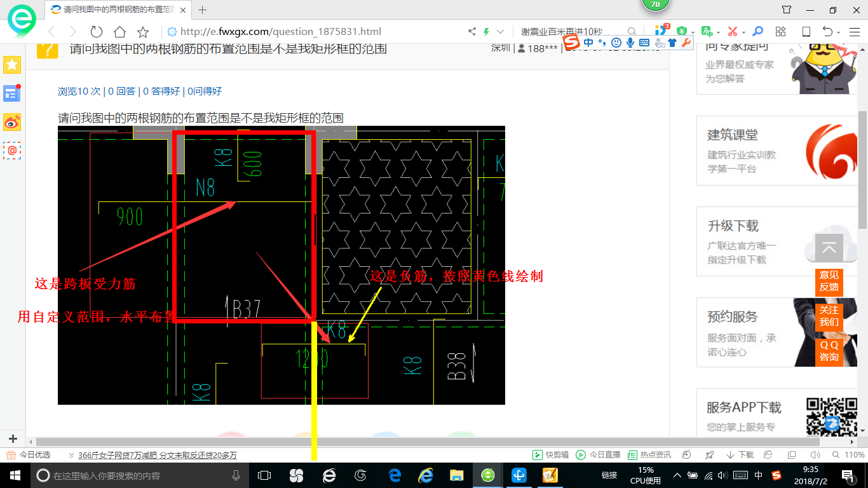
Task: Click the red scissors screenshot tool
Action: [732, 31]
